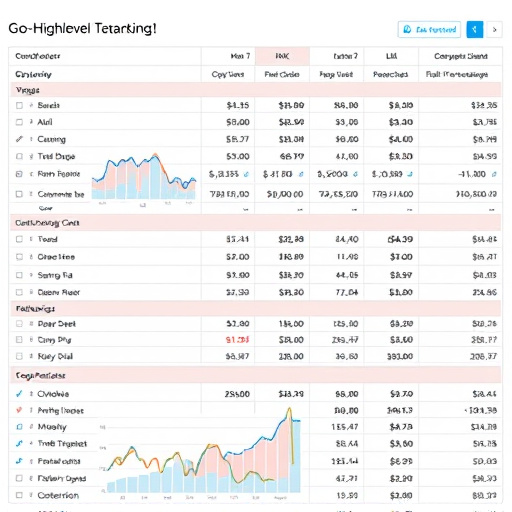Click blue icon beside the $,3,355 value
The image size is (512, 512).
[x=246, y=174]
